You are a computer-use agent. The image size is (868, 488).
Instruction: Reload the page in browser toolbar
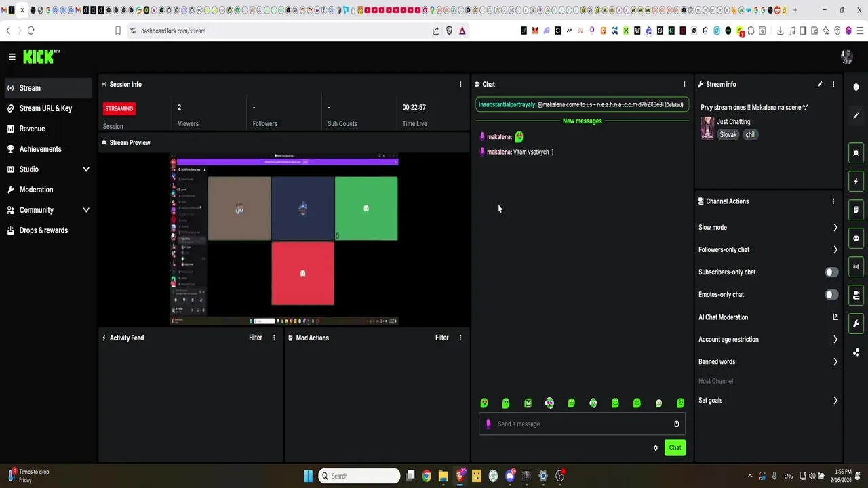31,30
